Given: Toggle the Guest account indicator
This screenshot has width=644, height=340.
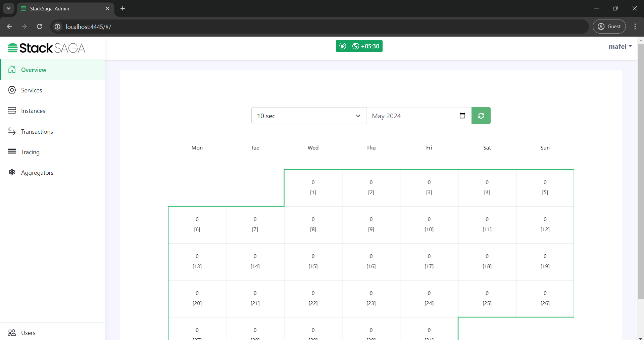Looking at the screenshot, I should click(609, 26).
